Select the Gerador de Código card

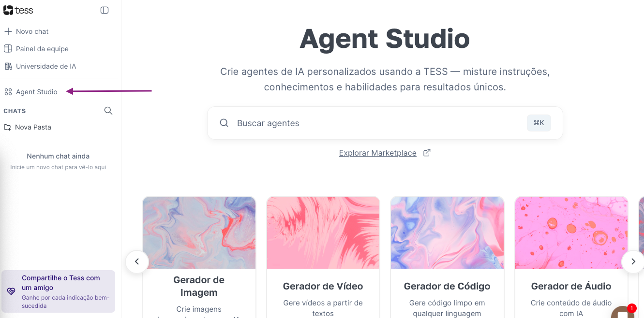point(447,257)
